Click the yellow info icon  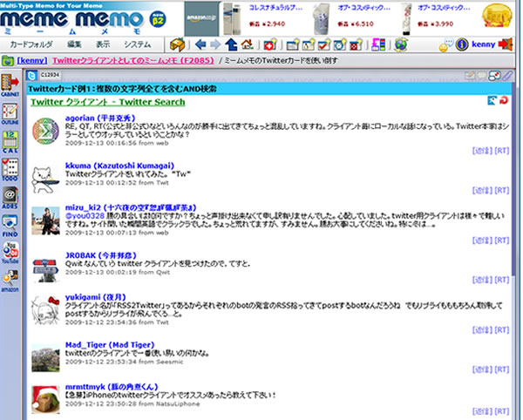click(x=462, y=44)
